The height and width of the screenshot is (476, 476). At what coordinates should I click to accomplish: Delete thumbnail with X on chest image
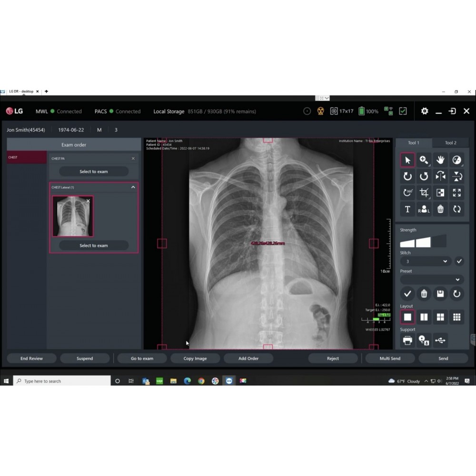[x=88, y=201]
